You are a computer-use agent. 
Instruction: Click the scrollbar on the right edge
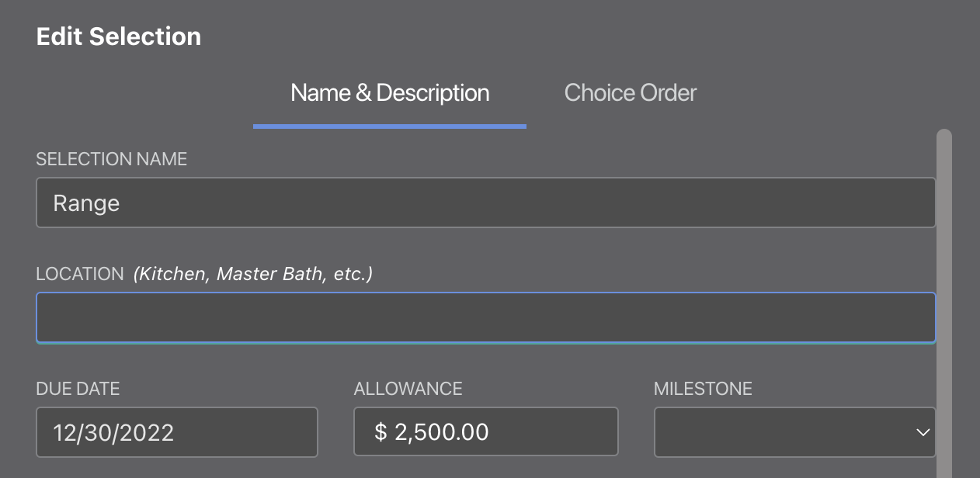pyautogui.click(x=944, y=303)
